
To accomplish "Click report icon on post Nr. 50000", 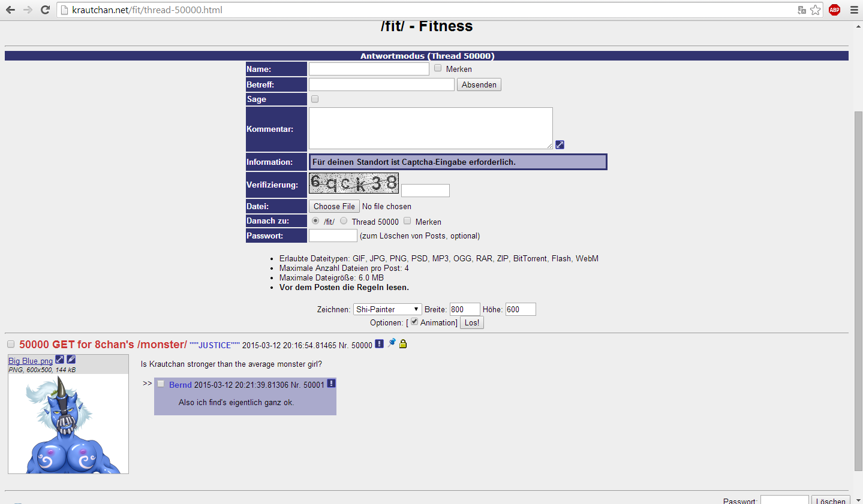I will pyautogui.click(x=379, y=343).
